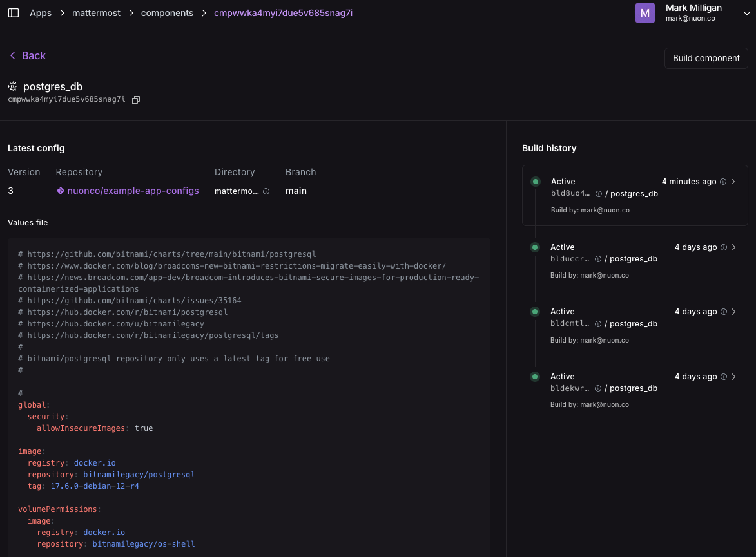Select the bldcmtl build history entry
756x557 pixels.
(635, 326)
